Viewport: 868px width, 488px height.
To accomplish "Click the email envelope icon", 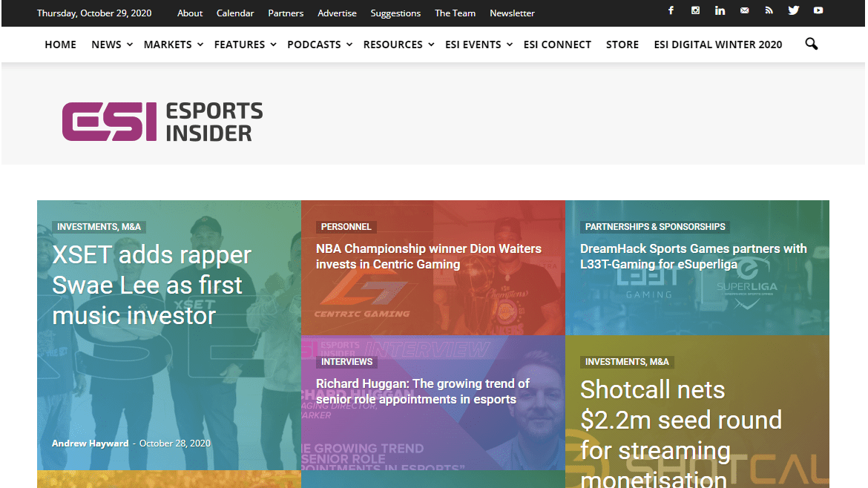I will pos(744,11).
